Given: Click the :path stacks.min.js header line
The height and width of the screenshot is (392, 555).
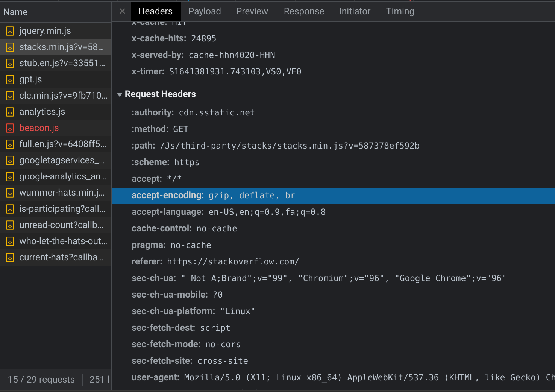Looking at the screenshot, I should click(276, 146).
